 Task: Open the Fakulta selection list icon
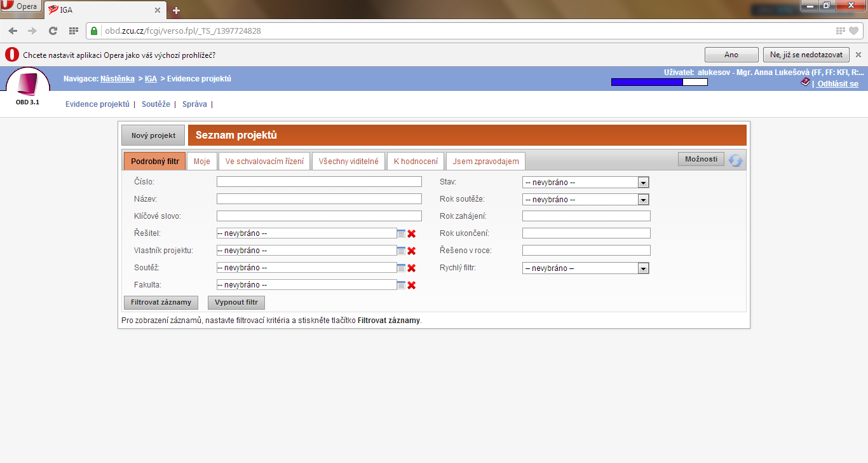401,285
